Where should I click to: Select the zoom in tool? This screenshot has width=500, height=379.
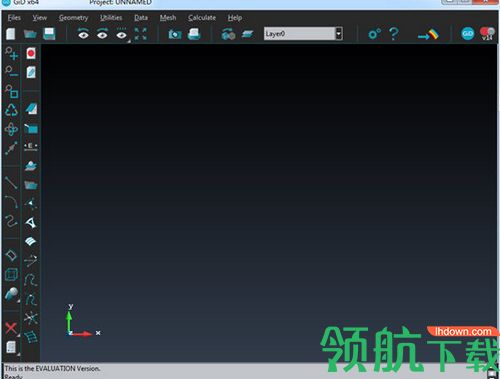point(11,53)
